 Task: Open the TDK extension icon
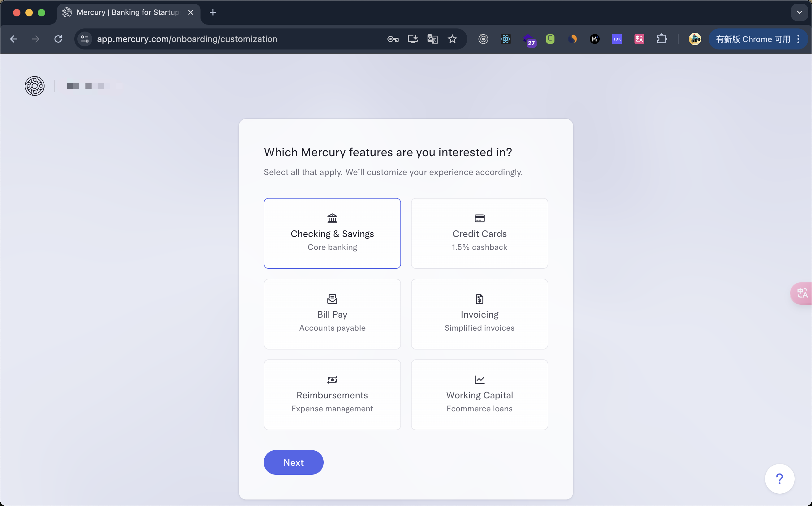pos(617,39)
